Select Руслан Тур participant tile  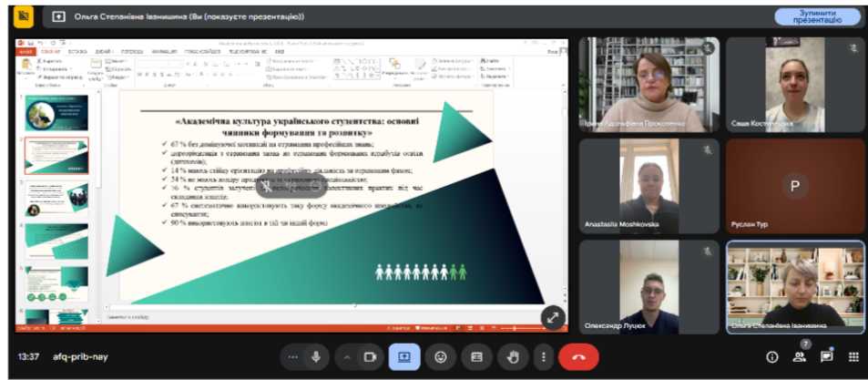pos(794,186)
